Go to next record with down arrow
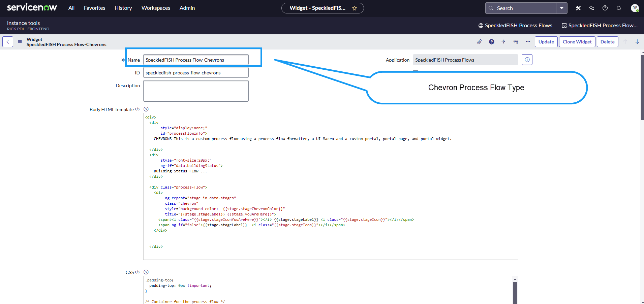Screen dimensions: 644x304 (x=637, y=42)
